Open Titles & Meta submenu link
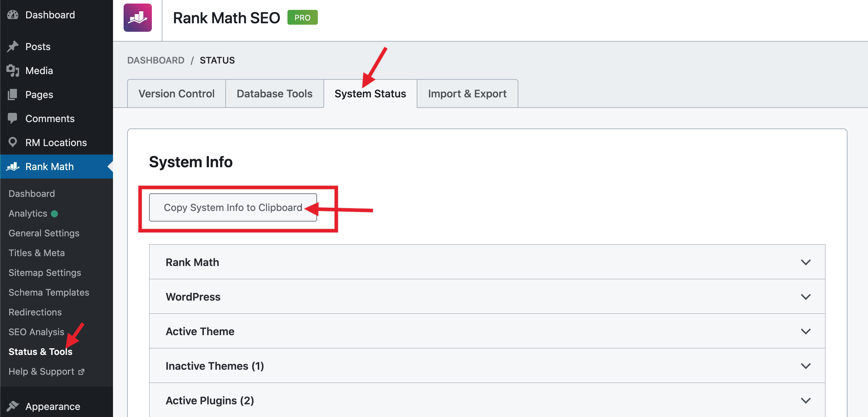 point(37,253)
